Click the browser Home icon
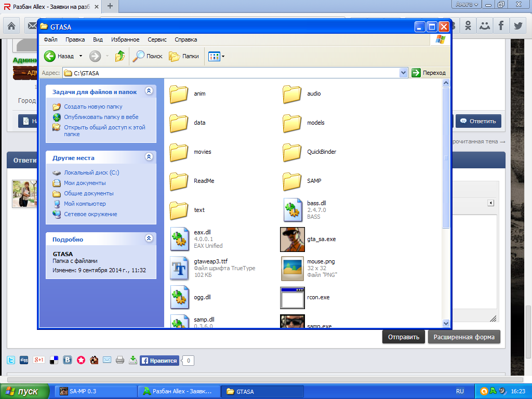Image resolution: width=532 pixels, height=399 pixels. 11,26
